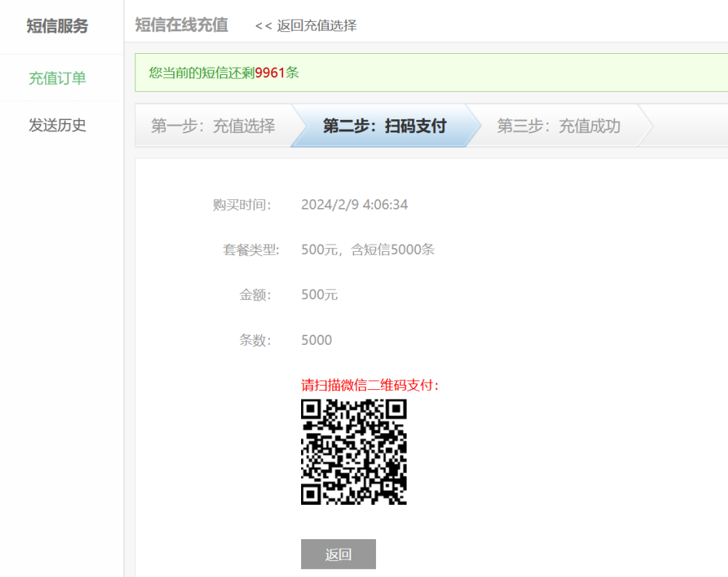Click the 短信服务 sidebar heading
This screenshot has height=577, width=728.
click(x=57, y=25)
